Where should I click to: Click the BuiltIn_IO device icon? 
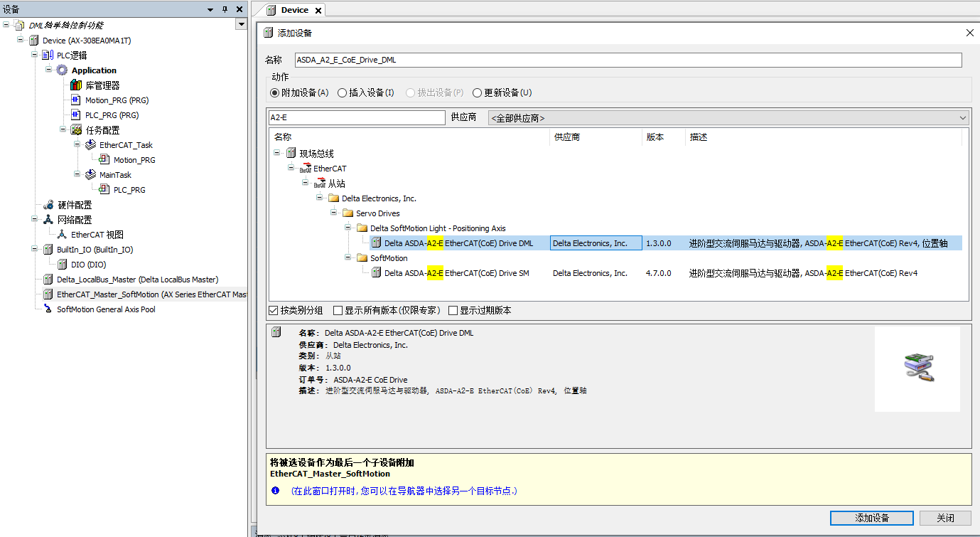tap(48, 250)
